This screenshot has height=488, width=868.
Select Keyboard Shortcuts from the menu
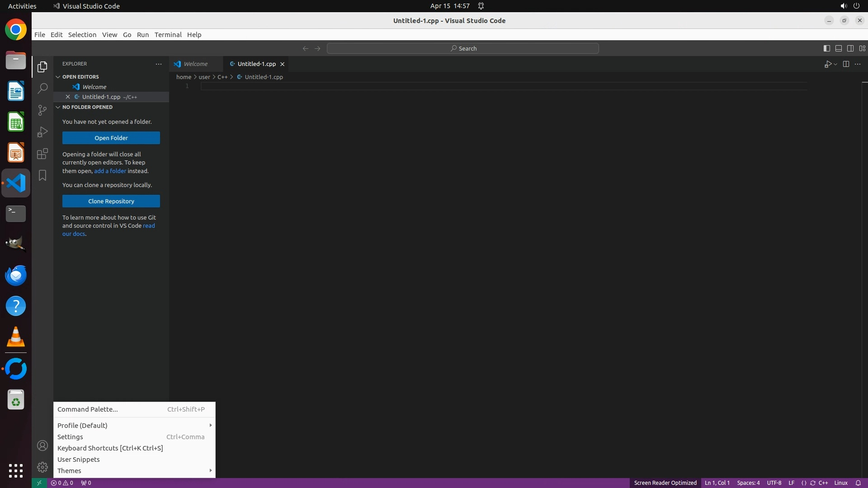(110, 448)
